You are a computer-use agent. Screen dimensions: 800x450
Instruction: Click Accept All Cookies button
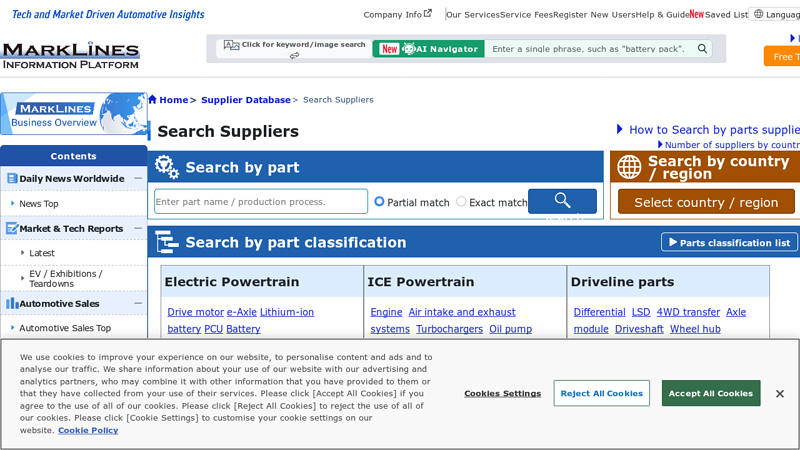click(x=711, y=393)
